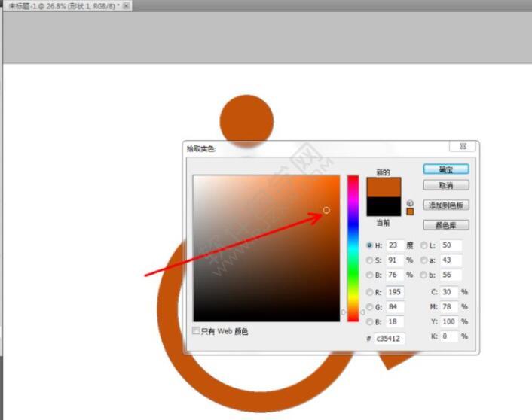Click the Y yellow field 100
The image size is (532, 420).
tap(449, 321)
